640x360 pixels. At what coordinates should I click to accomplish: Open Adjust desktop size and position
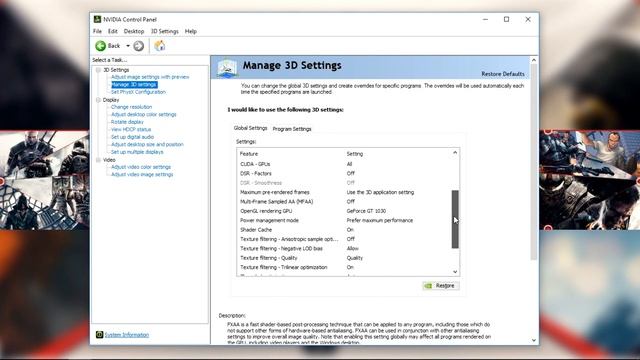(147, 144)
